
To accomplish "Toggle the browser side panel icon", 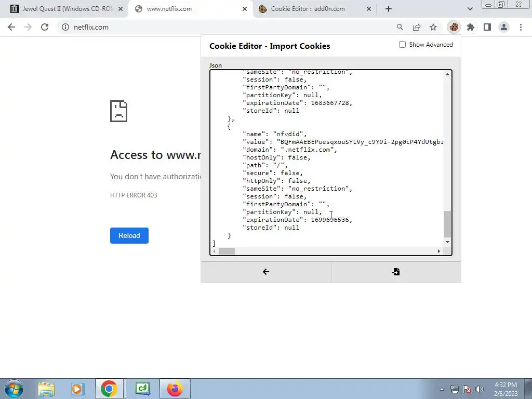I will (487, 27).
